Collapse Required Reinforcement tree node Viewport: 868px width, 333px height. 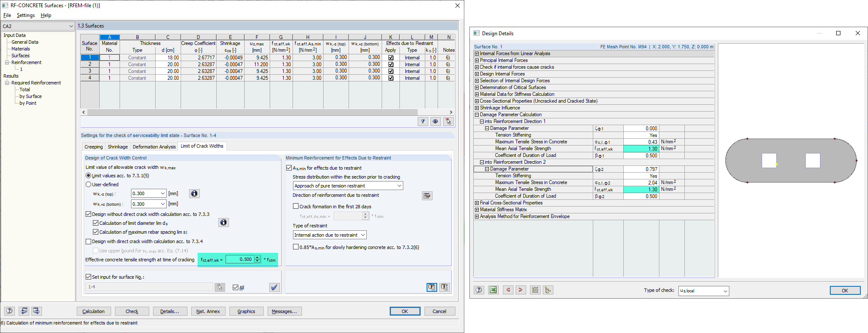[x=7, y=83]
